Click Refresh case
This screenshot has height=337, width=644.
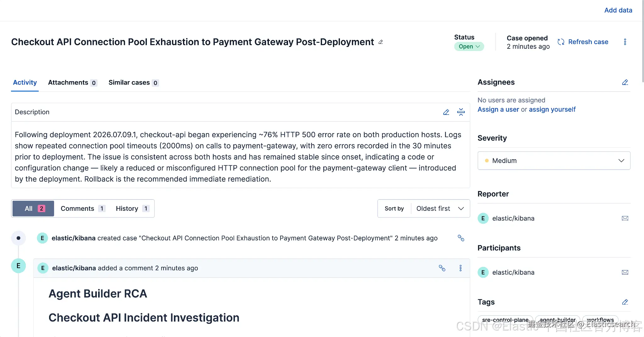click(x=583, y=42)
